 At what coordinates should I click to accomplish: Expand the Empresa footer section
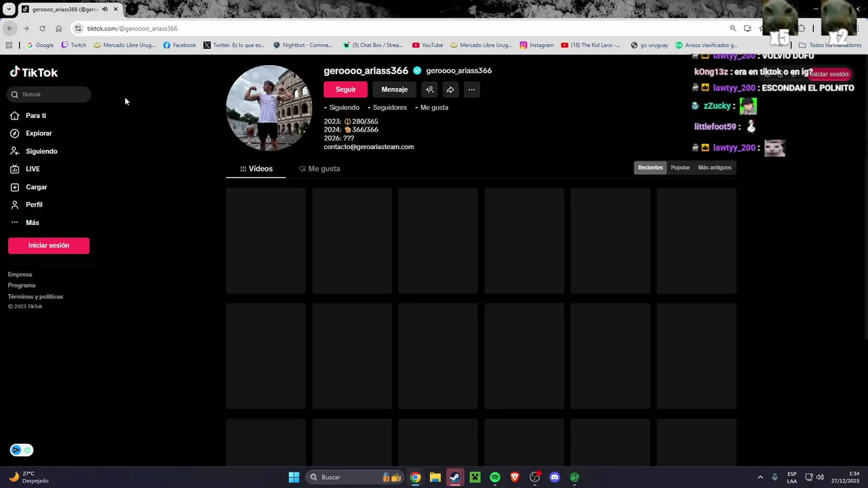click(20, 274)
